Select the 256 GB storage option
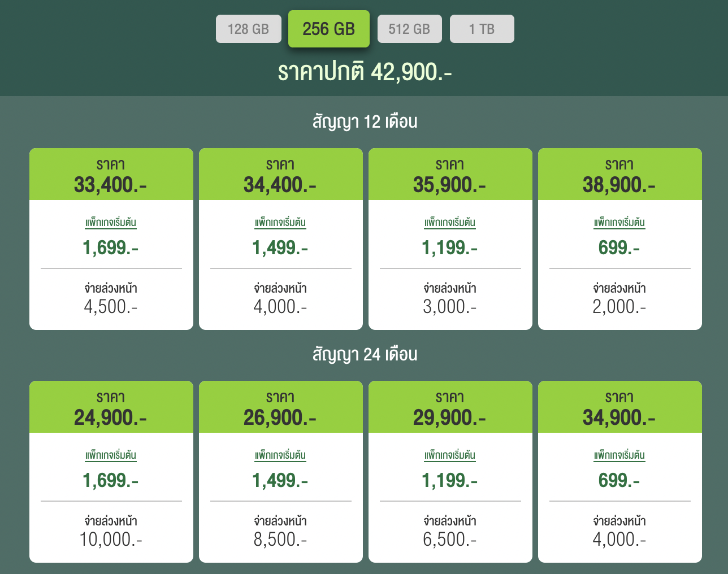 coord(328,29)
